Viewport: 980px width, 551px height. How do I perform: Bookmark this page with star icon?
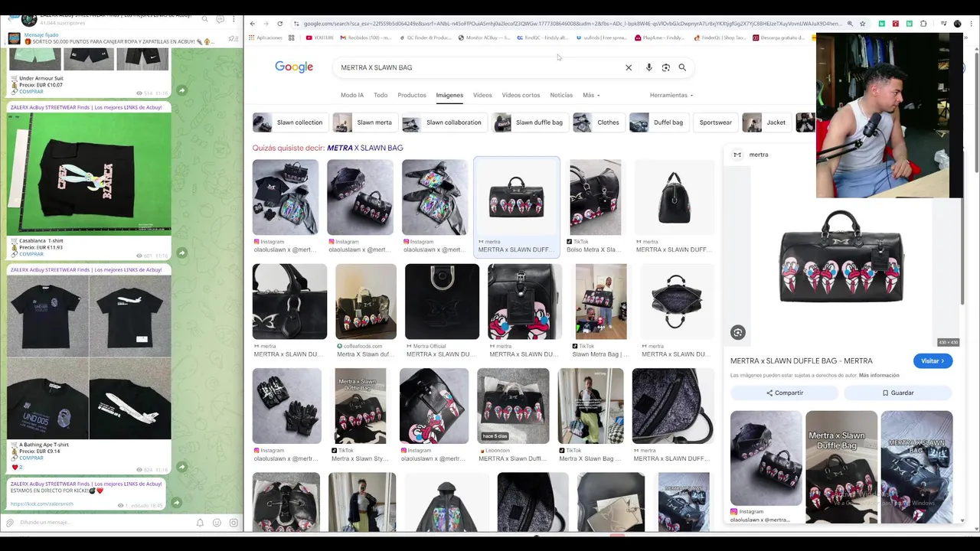pos(863,24)
